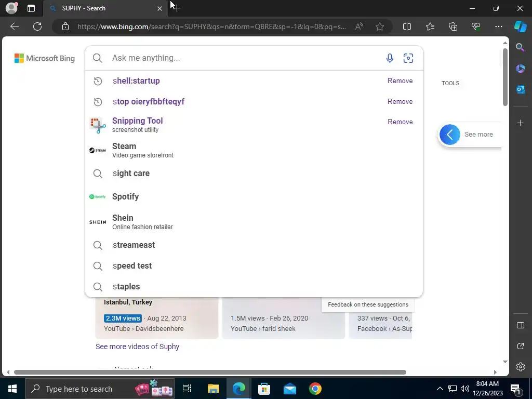Screen dimensions: 532x399
Task: Select the SUPHY - Search tab
Action: [105, 8]
